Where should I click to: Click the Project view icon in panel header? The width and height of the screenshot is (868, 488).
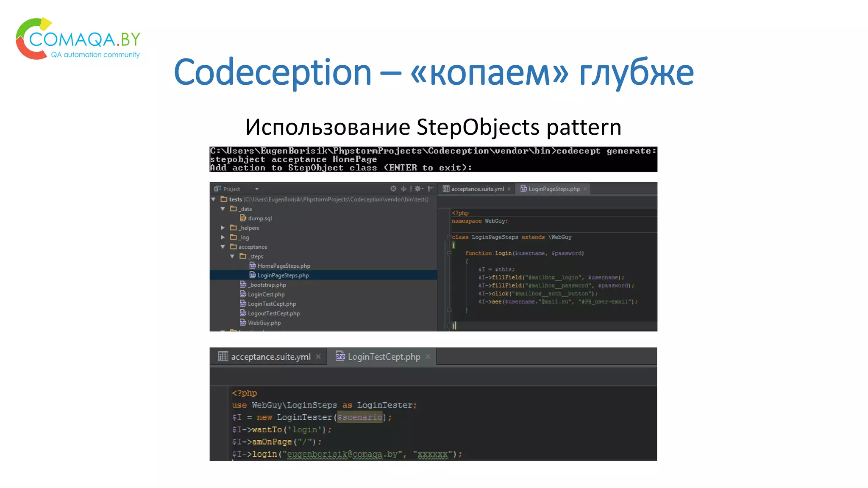point(217,189)
